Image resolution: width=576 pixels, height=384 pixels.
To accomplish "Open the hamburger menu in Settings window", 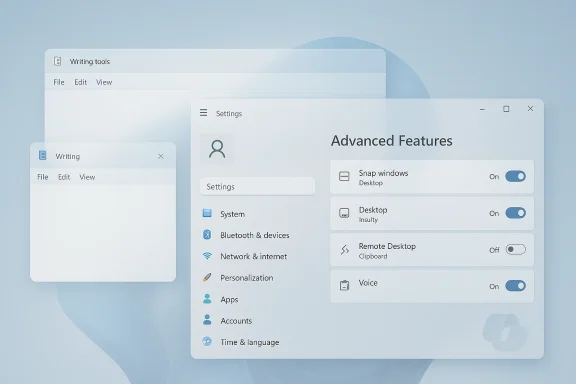I will pyautogui.click(x=204, y=112).
